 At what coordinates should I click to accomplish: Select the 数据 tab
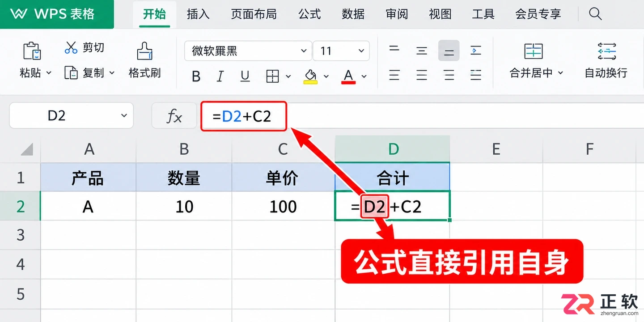coord(353,14)
